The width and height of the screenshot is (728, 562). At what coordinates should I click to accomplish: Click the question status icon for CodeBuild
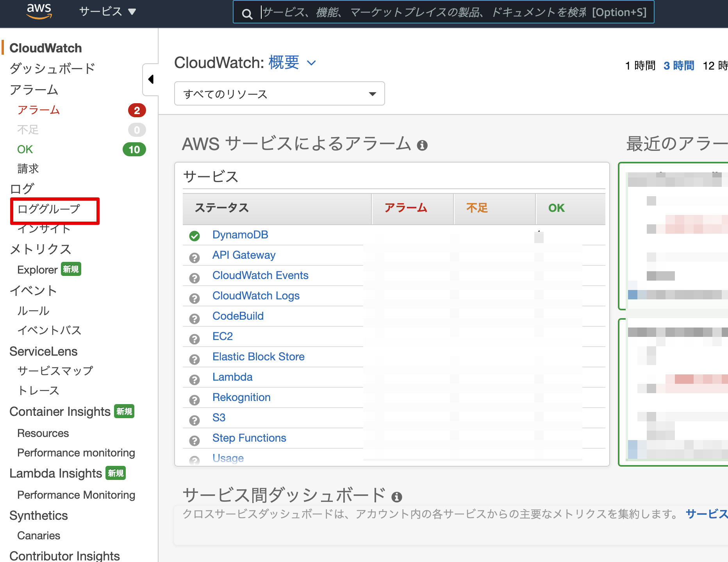tap(194, 319)
